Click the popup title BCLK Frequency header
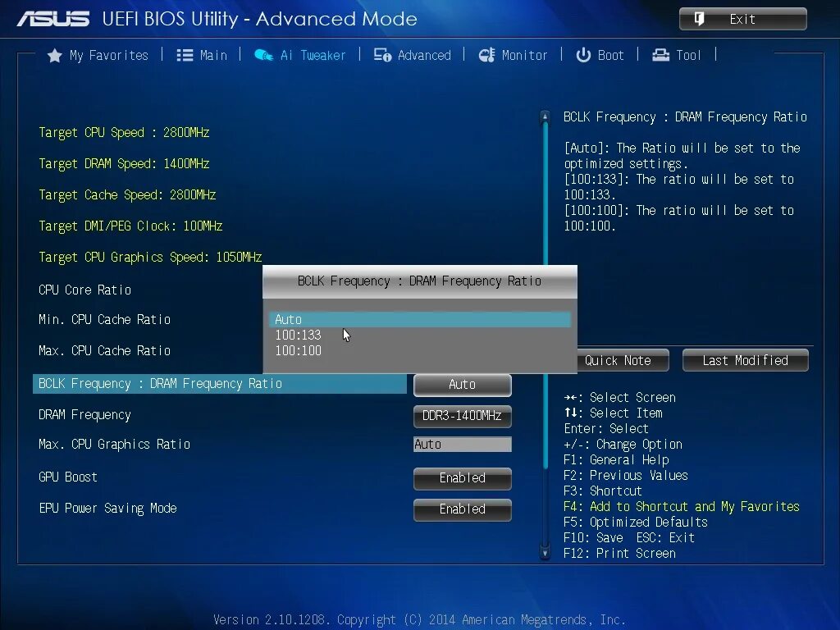Screen dimensions: 840x630 419,281
